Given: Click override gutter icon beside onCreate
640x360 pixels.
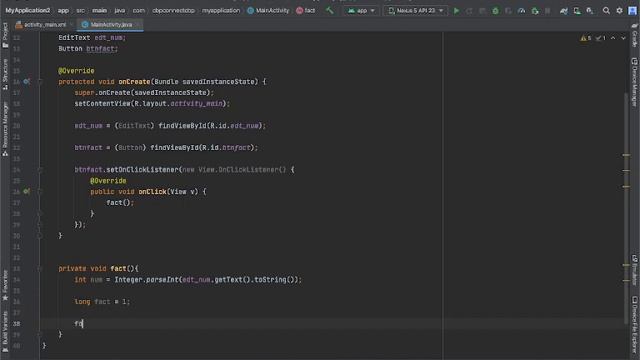Looking at the screenshot, I should coord(26,81).
